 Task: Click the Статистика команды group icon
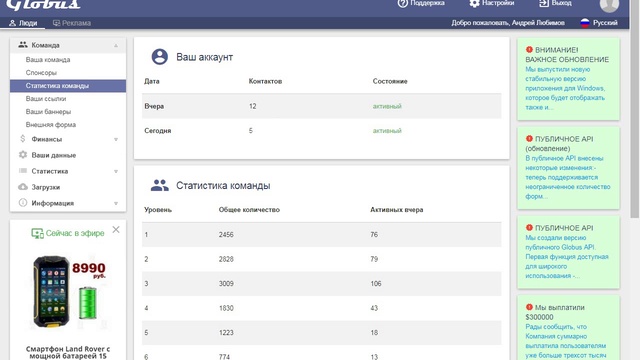pyautogui.click(x=160, y=185)
